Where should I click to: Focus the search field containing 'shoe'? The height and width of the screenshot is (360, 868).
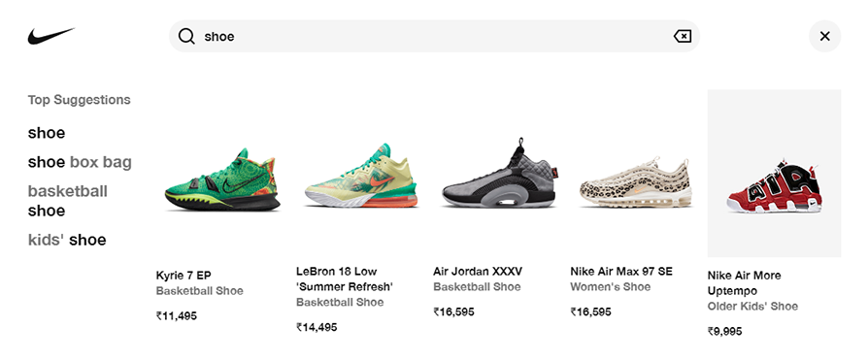[435, 36]
